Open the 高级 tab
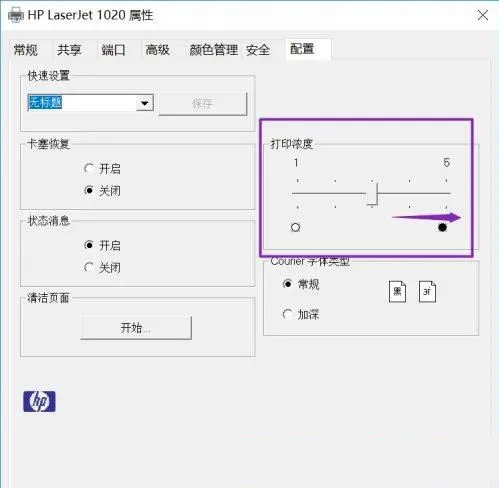Viewport: 499px width, 488px height. tap(158, 50)
